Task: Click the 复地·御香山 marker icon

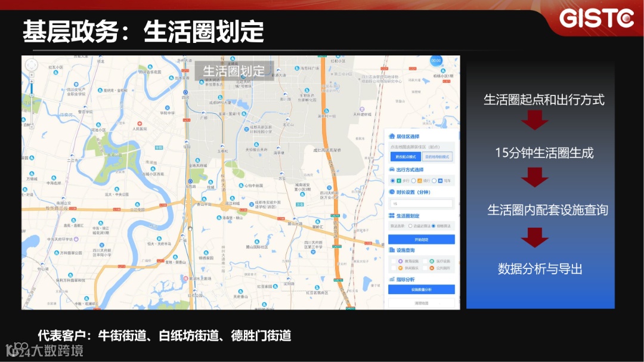Action: pos(175,257)
